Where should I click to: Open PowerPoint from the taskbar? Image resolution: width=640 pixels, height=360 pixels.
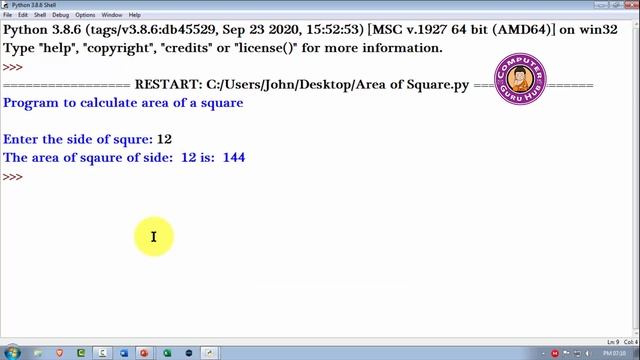pos(144,353)
